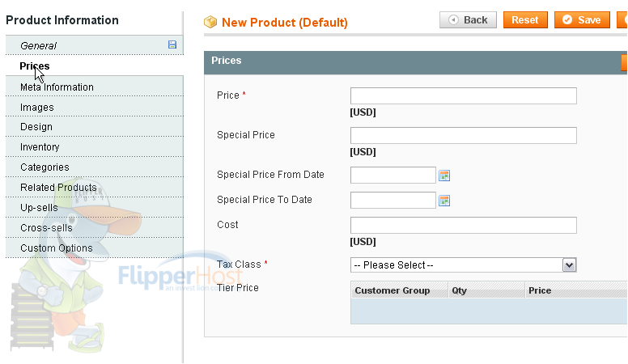
Task: Click the Cost input field
Action: coord(464,225)
